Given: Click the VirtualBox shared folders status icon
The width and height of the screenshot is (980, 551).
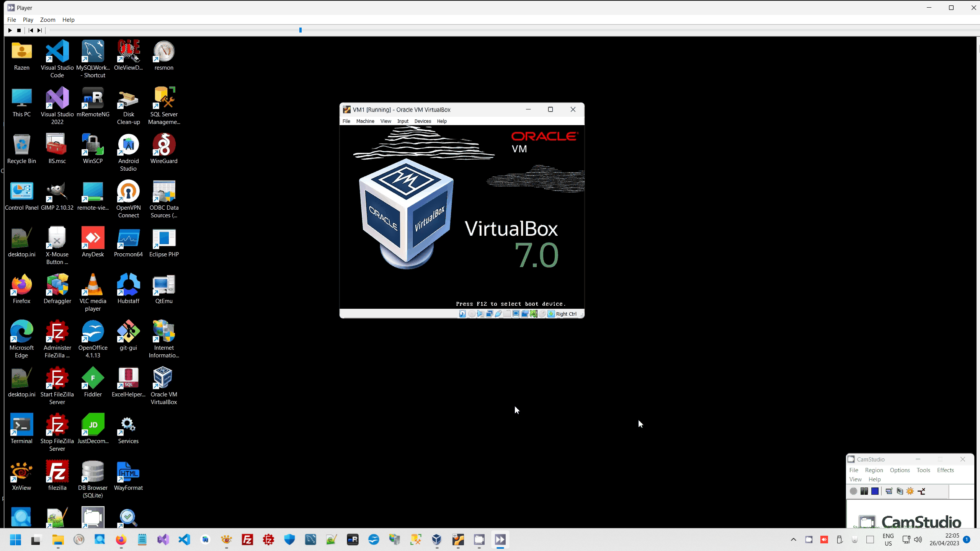Looking at the screenshot, I should click(x=507, y=314).
